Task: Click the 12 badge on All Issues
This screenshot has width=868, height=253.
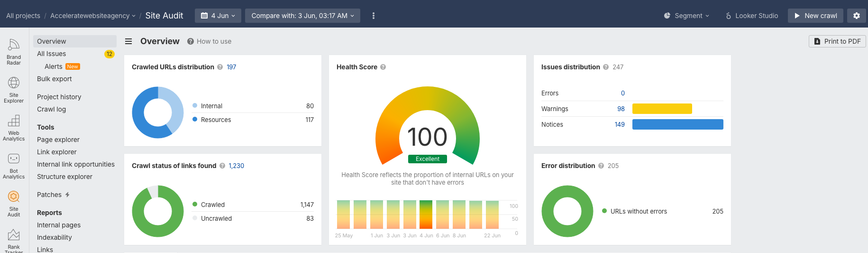Action: (110, 54)
